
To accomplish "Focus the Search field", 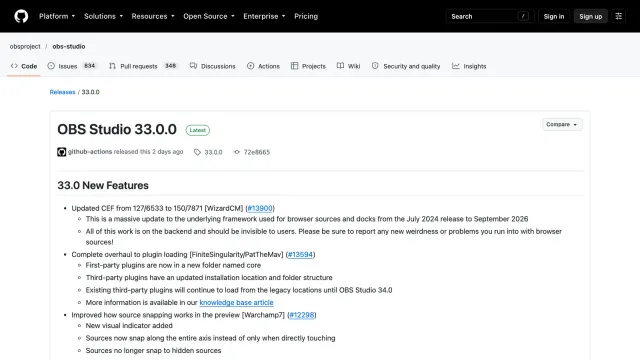I will click(x=490, y=16).
